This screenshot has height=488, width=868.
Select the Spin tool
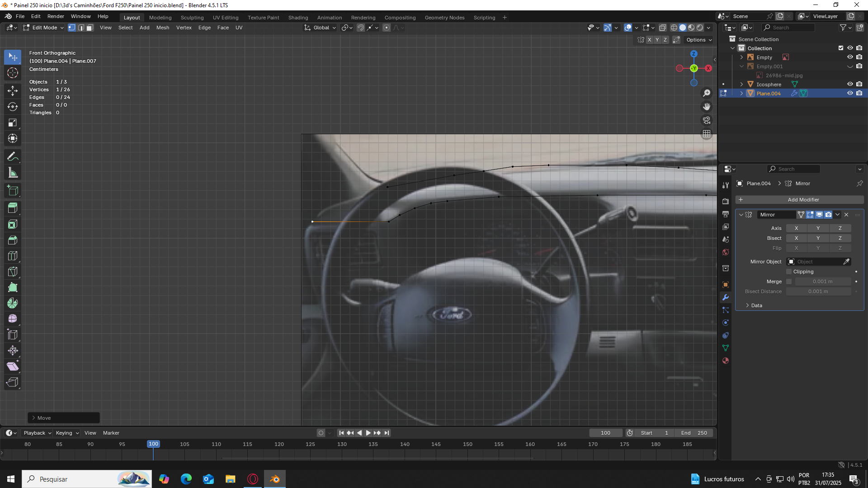tap(13, 303)
